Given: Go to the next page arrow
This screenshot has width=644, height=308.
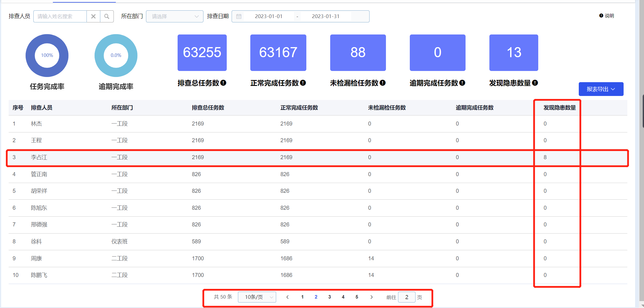Looking at the screenshot, I should tap(372, 297).
